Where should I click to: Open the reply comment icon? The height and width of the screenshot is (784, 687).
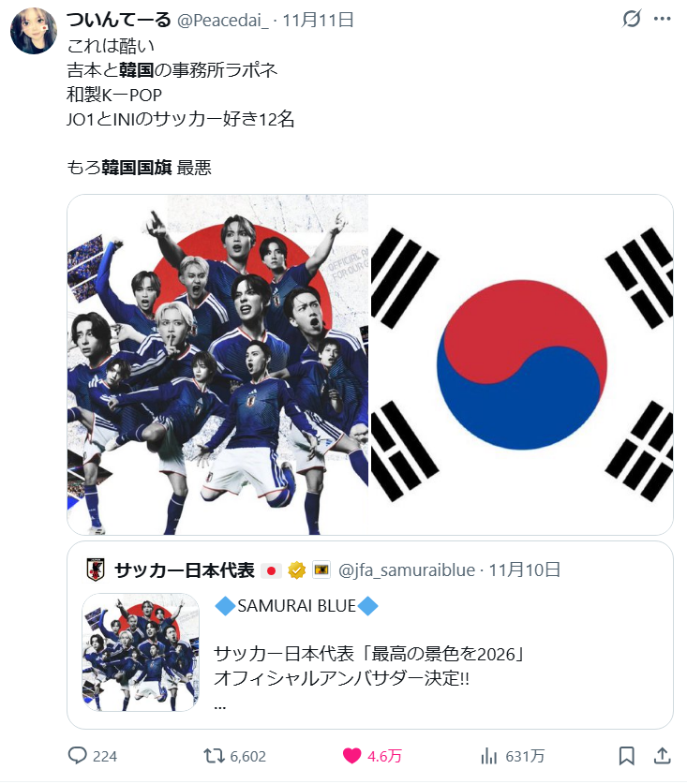78,756
